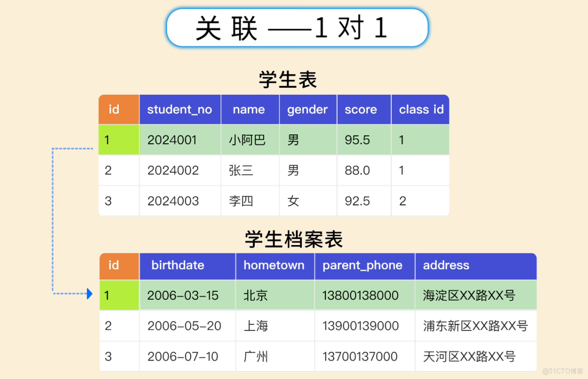The height and width of the screenshot is (379, 588).
Task: Select the highlighted cell with birthdate 2006-03-15
Action: [187, 295]
